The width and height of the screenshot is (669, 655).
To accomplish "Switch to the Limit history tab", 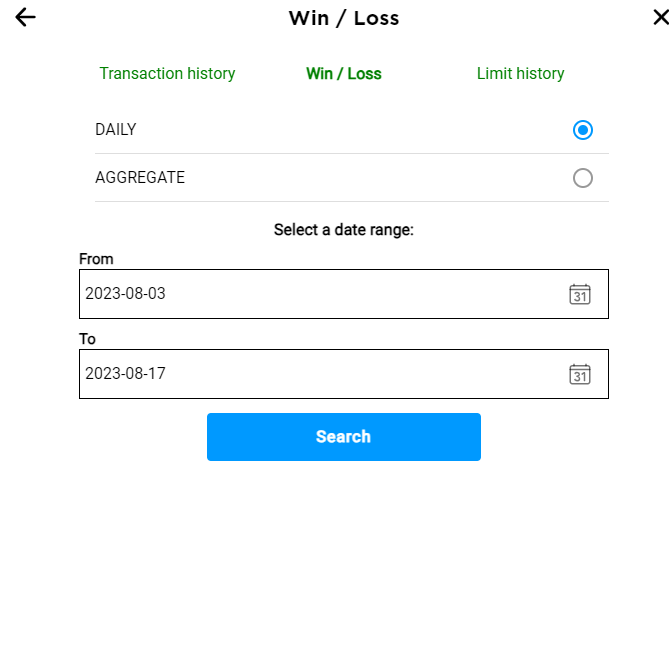I will click(521, 73).
